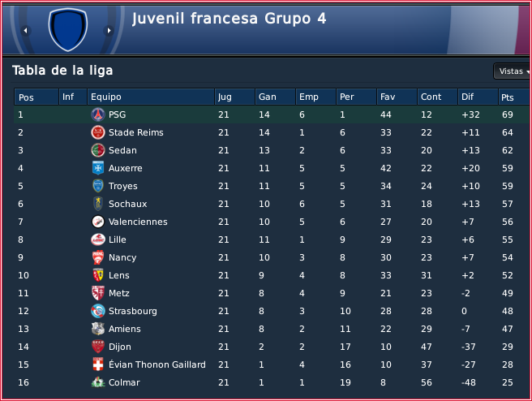532x401 pixels.
Task: Click the Lille club logo
Action: tap(97, 239)
